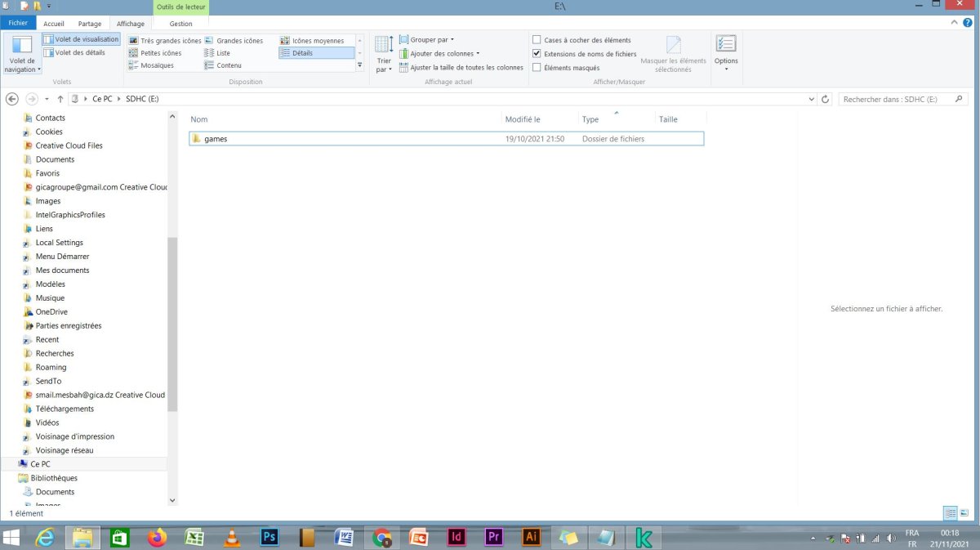This screenshot has width=980, height=550.
Task: Sort by the Taille column header
Action: [680, 119]
